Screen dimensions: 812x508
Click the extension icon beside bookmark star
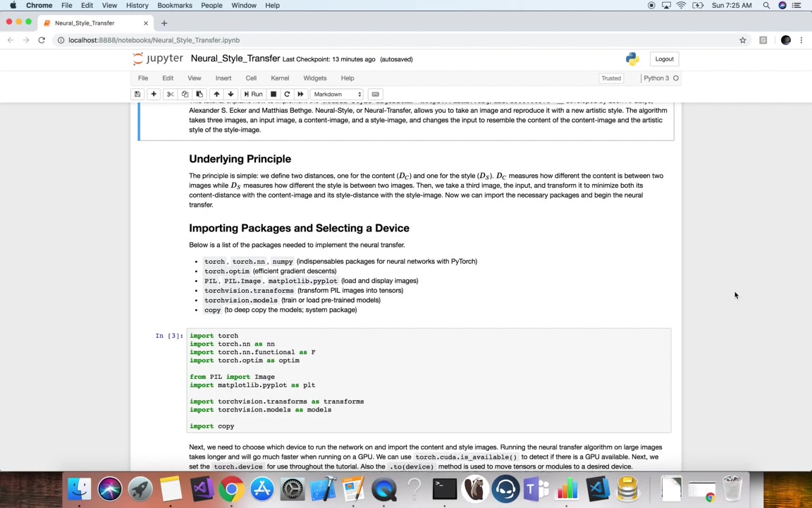pos(763,40)
